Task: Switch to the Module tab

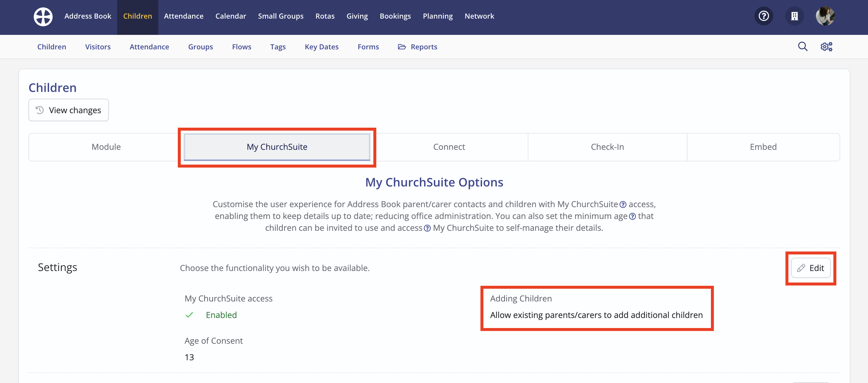Action: [x=106, y=147]
